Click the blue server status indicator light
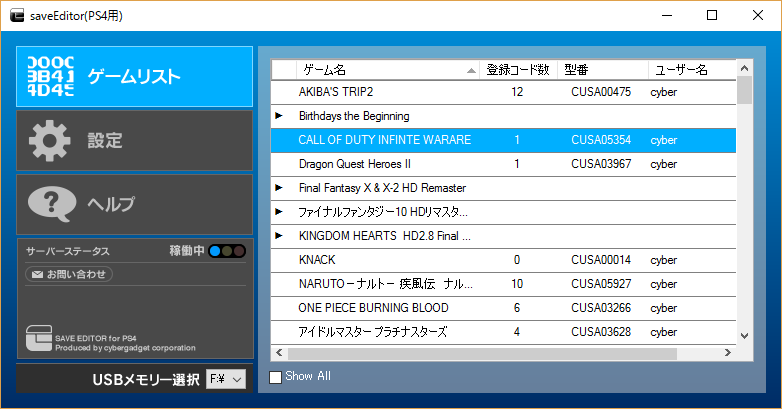782x409 pixels. click(214, 252)
